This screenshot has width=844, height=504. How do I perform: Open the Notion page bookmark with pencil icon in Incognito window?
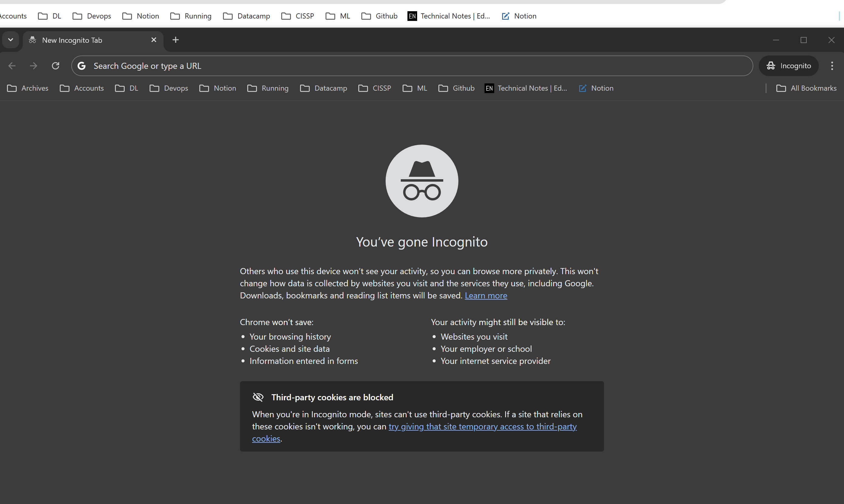click(x=596, y=88)
